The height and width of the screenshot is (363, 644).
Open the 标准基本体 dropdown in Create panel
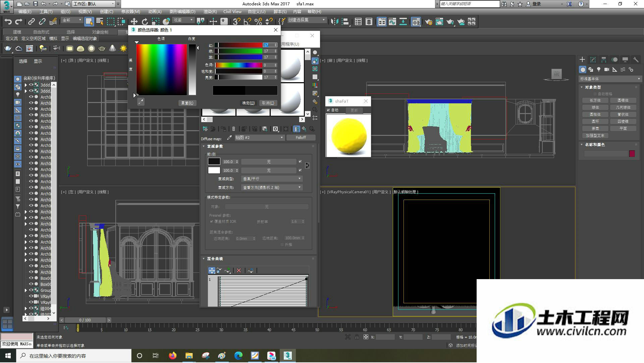click(610, 79)
